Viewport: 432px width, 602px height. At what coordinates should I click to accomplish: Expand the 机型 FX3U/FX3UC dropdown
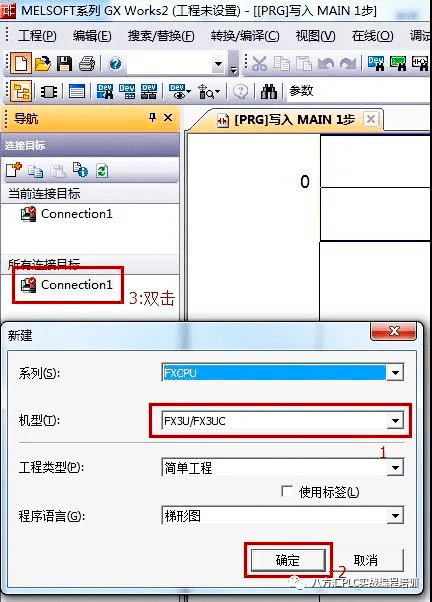pyautogui.click(x=395, y=421)
